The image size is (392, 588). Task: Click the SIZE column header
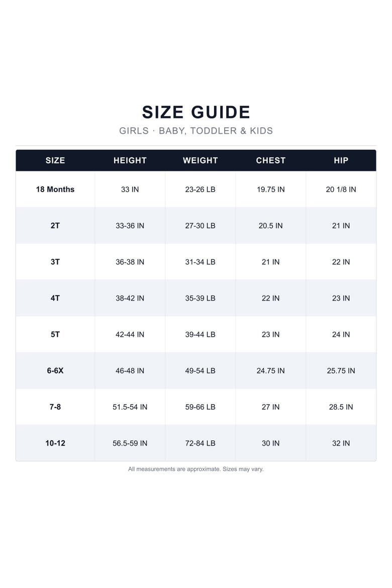click(x=55, y=160)
